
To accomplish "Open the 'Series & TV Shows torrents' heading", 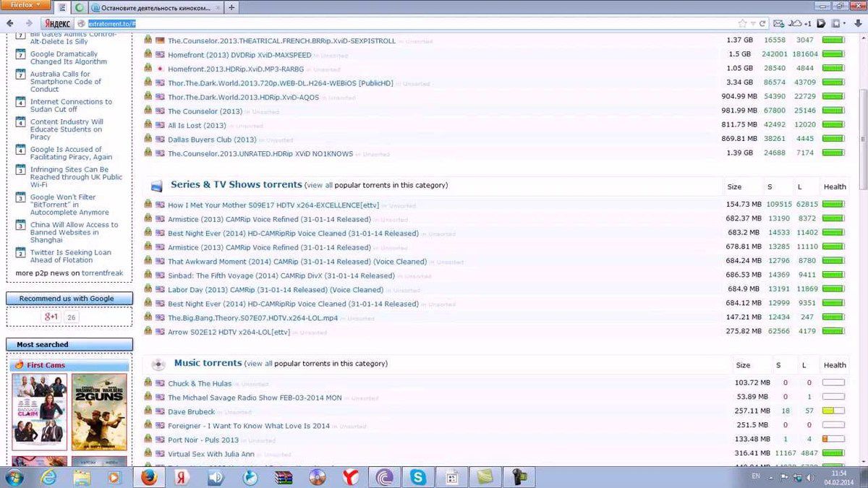I will (237, 184).
